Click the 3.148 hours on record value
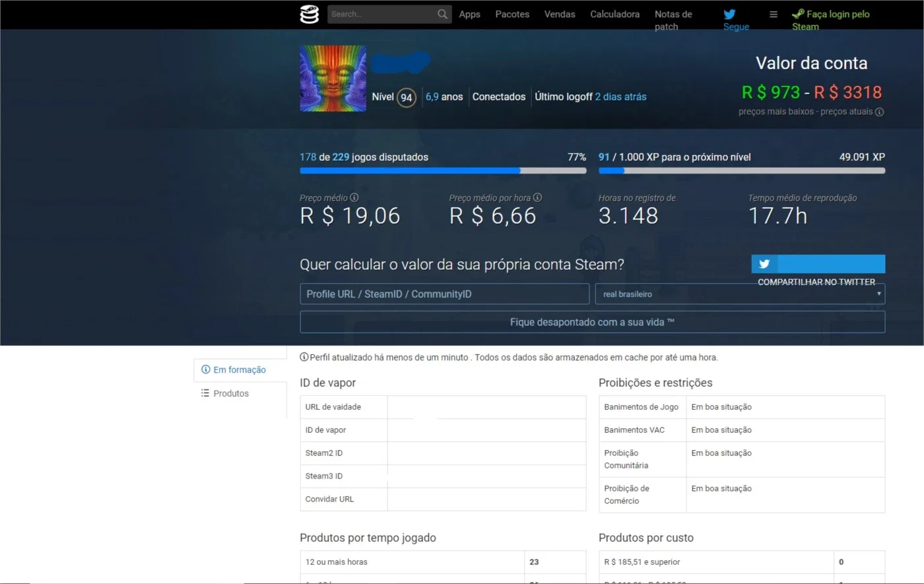 coord(628,216)
